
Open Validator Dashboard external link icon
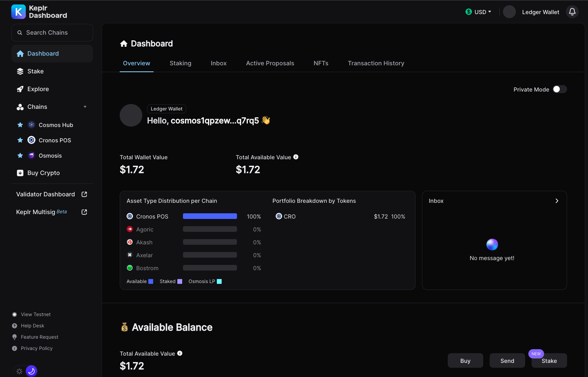pos(84,194)
